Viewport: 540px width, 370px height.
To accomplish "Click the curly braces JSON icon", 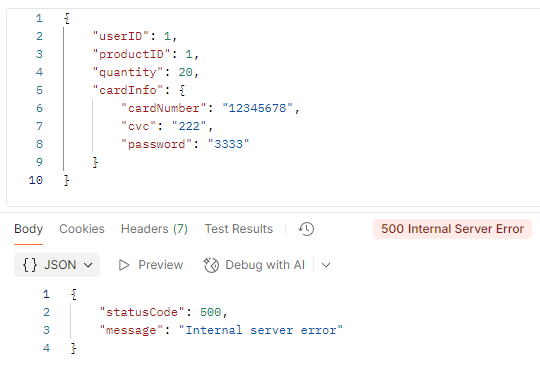I will click(x=30, y=265).
